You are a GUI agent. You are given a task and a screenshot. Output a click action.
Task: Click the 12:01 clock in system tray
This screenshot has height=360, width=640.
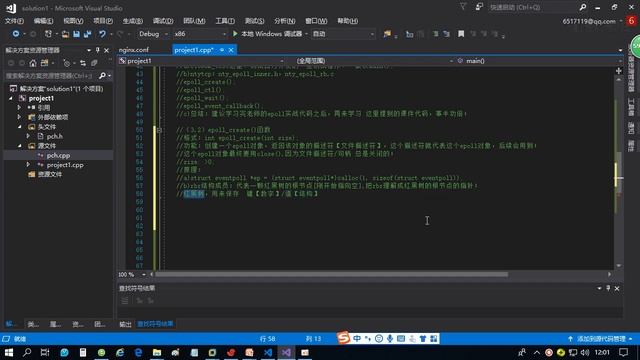pyautogui.click(x=602, y=352)
